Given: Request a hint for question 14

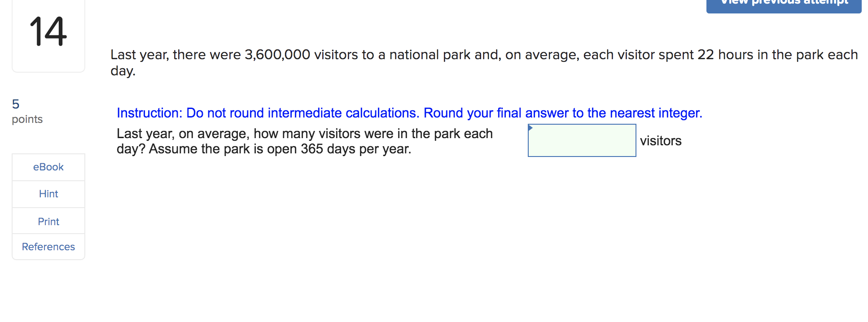Looking at the screenshot, I should tap(48, 194).
